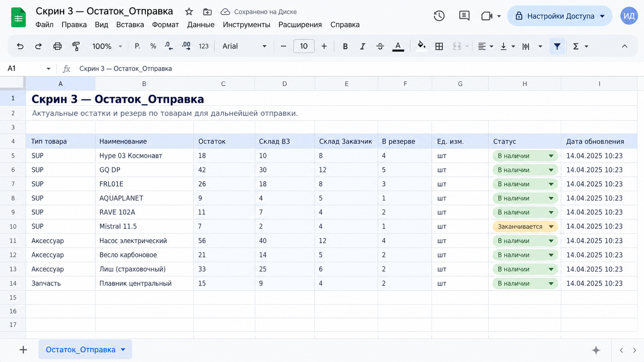Add a new sheet with the plus icon
Screen dimensions: 644x362
[23, 350]
